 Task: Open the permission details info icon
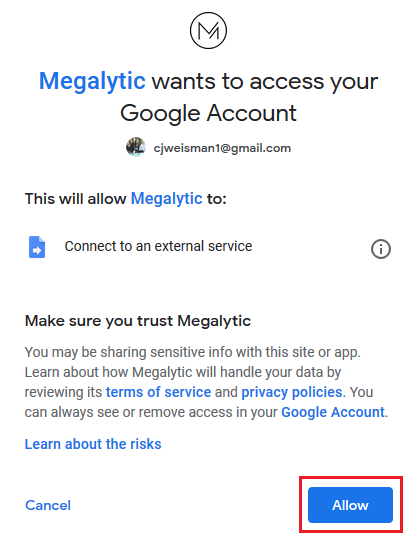381,249
